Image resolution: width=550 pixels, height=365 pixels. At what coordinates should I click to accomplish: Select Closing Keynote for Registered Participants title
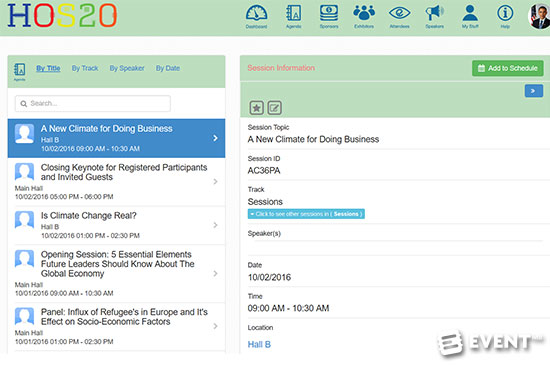point(124,172)
